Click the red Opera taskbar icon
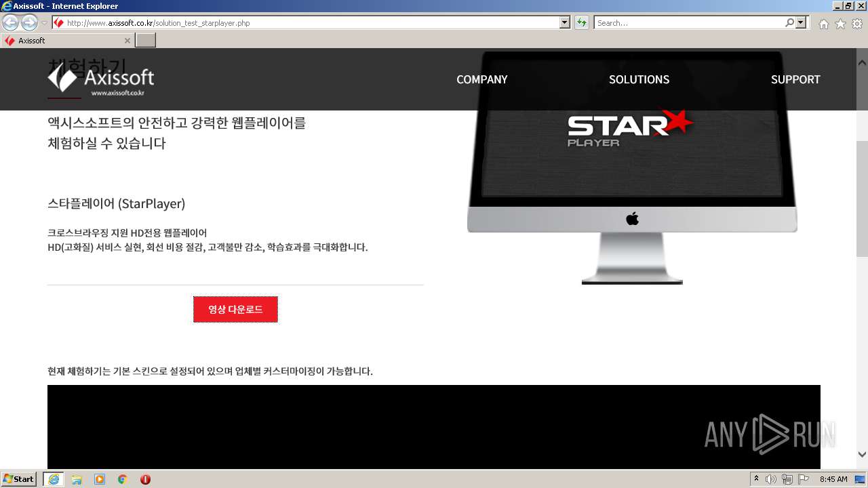Viewport: 868px width, 488px height. (x=145, y=479)
